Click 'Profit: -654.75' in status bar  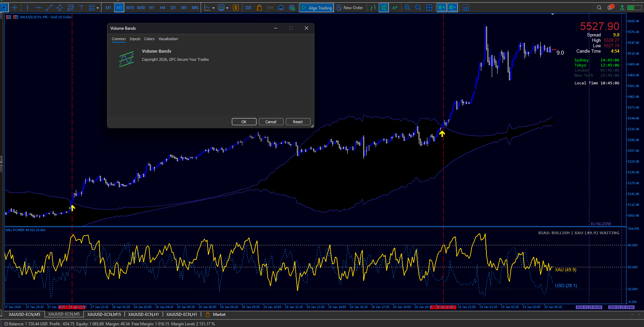[x=62, y=324]
